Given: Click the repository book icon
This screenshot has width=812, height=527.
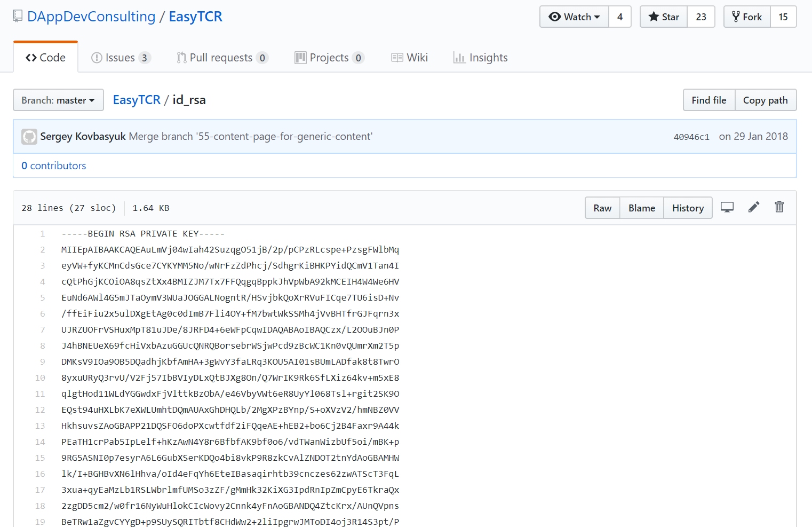Looking at the screenshot, I should 18,17.
